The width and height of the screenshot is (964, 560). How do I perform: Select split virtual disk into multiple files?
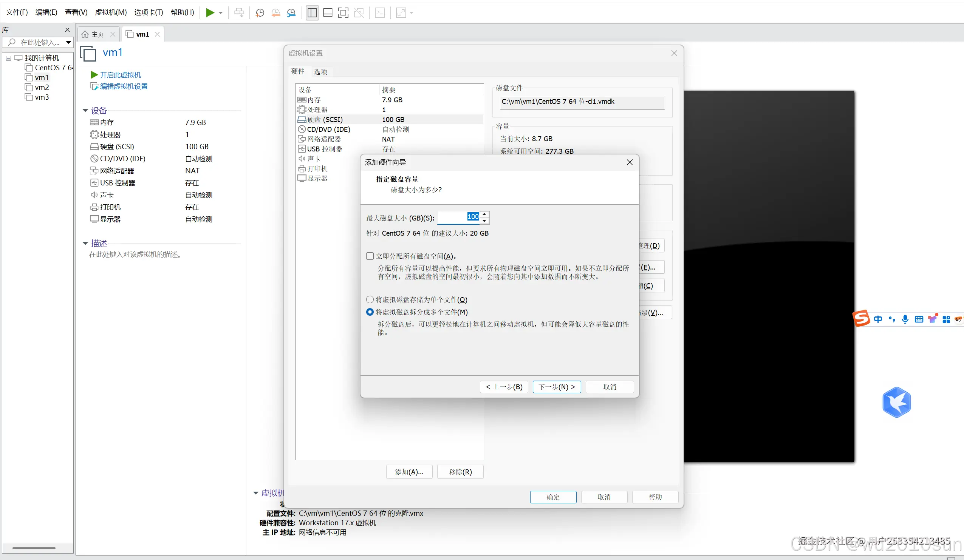[x=370, y=312]
